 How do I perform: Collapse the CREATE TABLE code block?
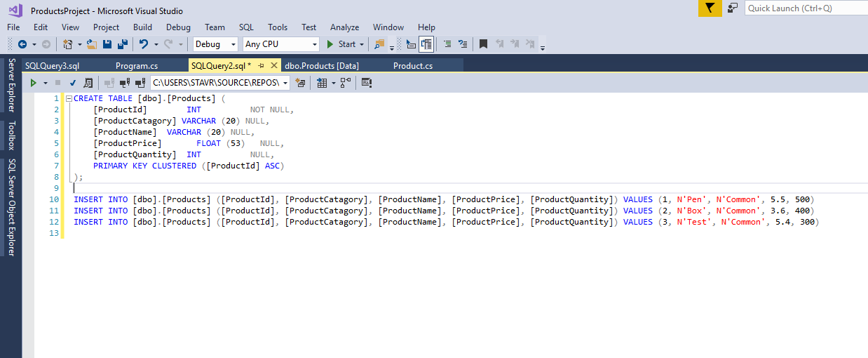tap(69, 98)
